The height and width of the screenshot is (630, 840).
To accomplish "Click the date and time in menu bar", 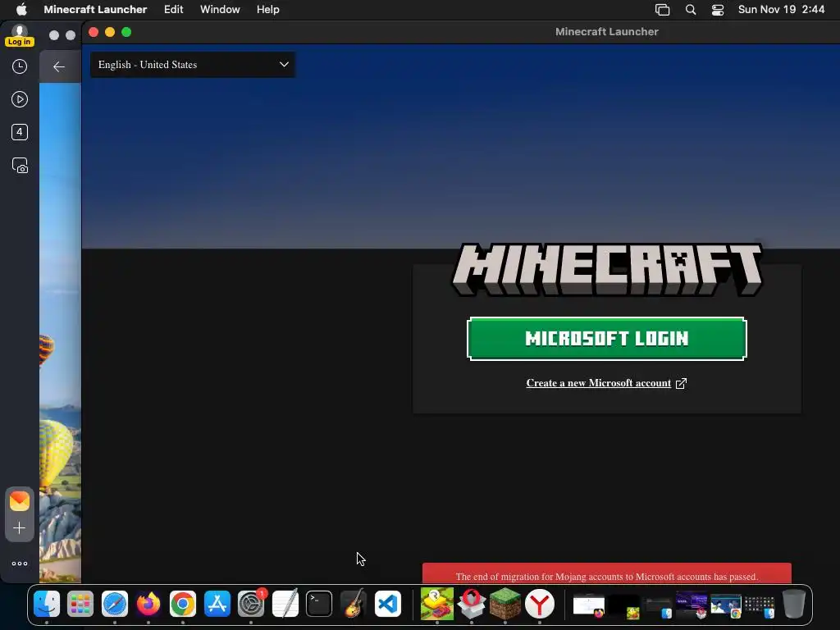I will 781,9.
